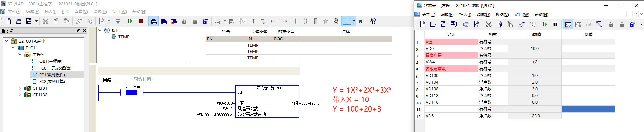Click the Insert network icon
Image resolution: width=644 pixels, height=132 pixels.
click(218, 21)
